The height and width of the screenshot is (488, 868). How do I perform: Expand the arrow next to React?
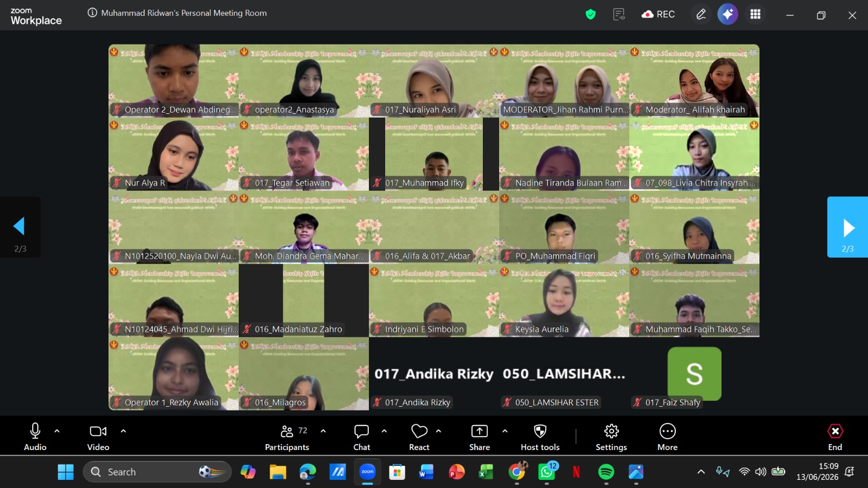click(x=438, y=431)
